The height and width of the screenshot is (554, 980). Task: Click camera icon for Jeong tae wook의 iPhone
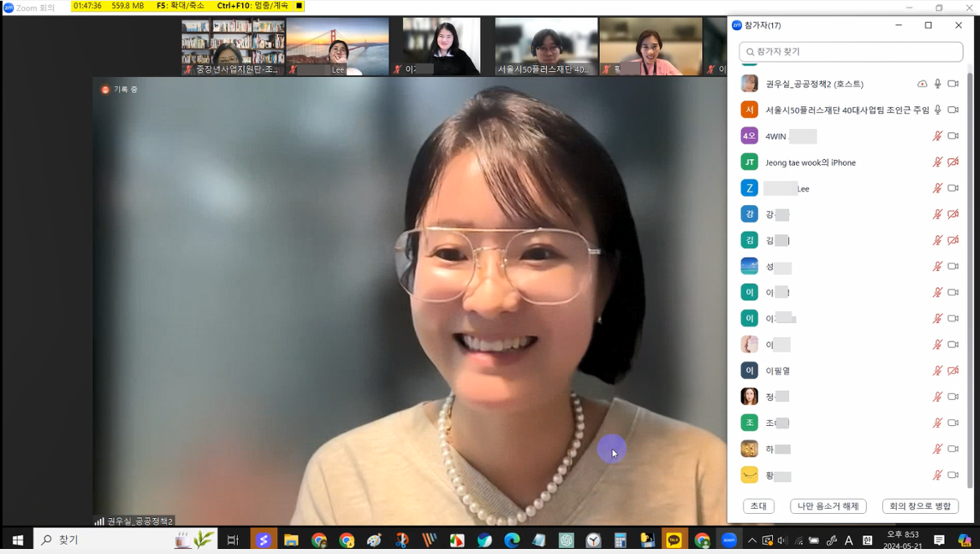coord(952,162)
